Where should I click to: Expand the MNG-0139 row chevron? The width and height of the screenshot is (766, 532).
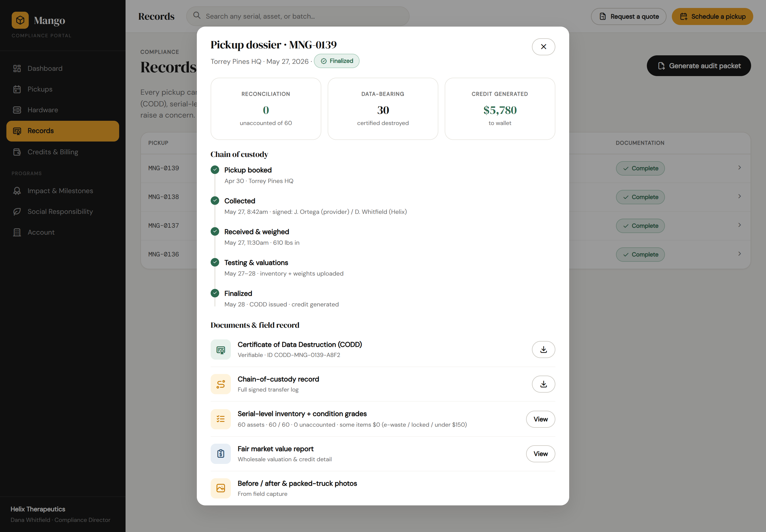click(x=739, y=168)
